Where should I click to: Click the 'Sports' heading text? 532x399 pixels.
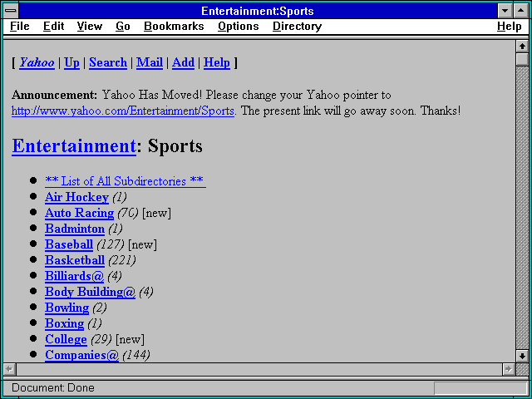(x=175, y=146)
